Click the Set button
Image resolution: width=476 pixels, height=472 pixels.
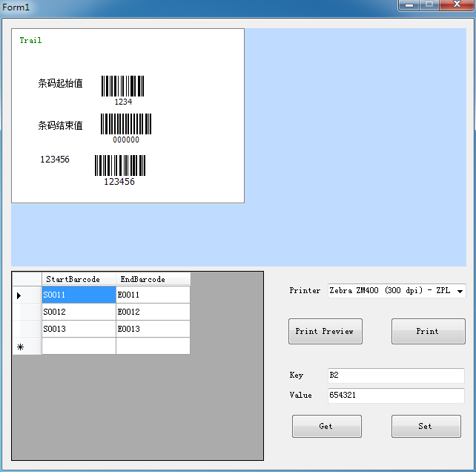[x=426, y=426]
